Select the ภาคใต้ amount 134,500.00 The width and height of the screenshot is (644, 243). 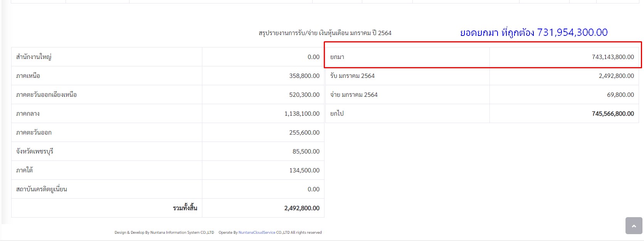[x=304, y=170]
